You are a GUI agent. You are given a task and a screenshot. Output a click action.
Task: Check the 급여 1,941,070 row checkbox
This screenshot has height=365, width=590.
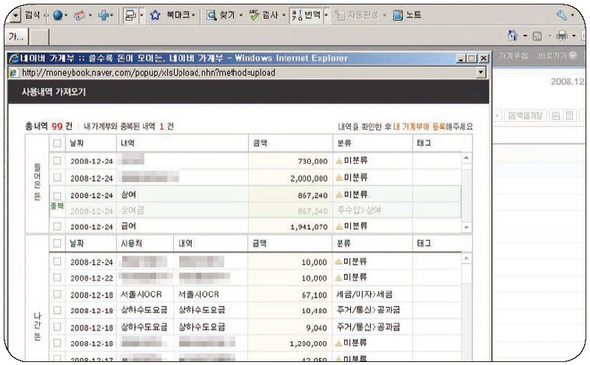[57, 226]
